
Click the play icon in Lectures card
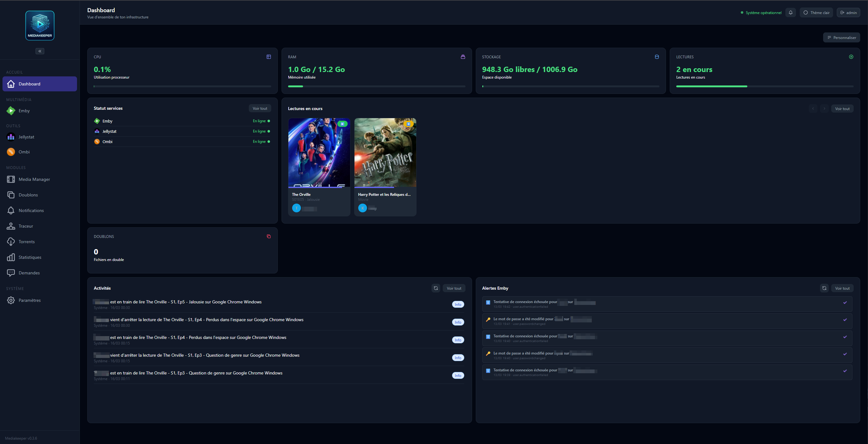(851, 57)
